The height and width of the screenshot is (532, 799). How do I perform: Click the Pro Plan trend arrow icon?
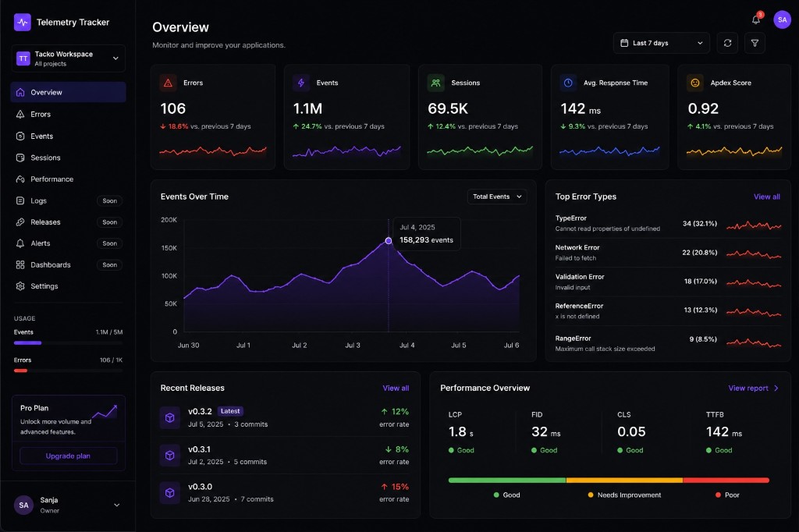[x=105, y=412]
